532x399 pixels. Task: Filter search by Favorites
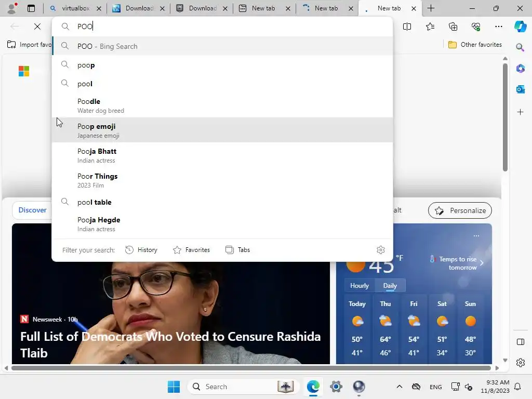[x=191, y=250]
